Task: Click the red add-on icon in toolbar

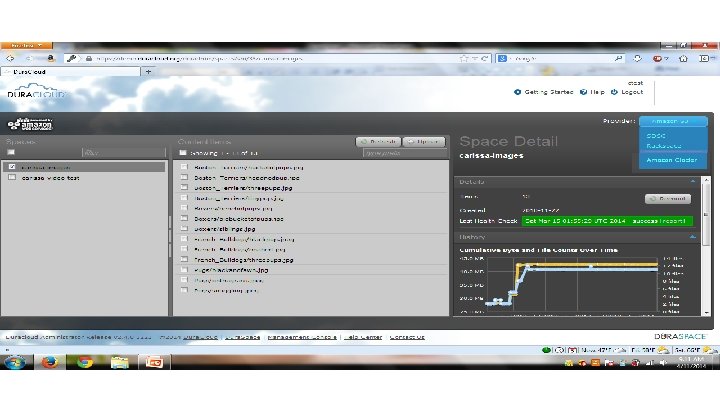Action: (x=658, y=58)
